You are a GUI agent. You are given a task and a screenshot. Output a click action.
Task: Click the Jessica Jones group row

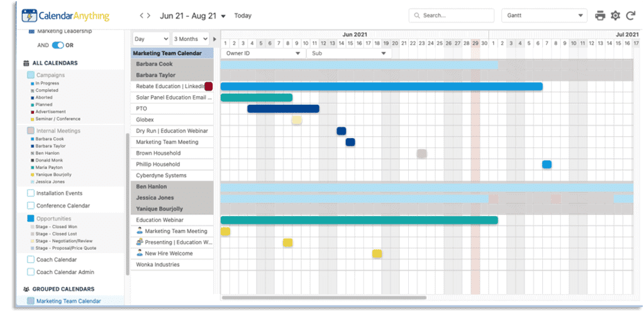[x=172, y=198]
